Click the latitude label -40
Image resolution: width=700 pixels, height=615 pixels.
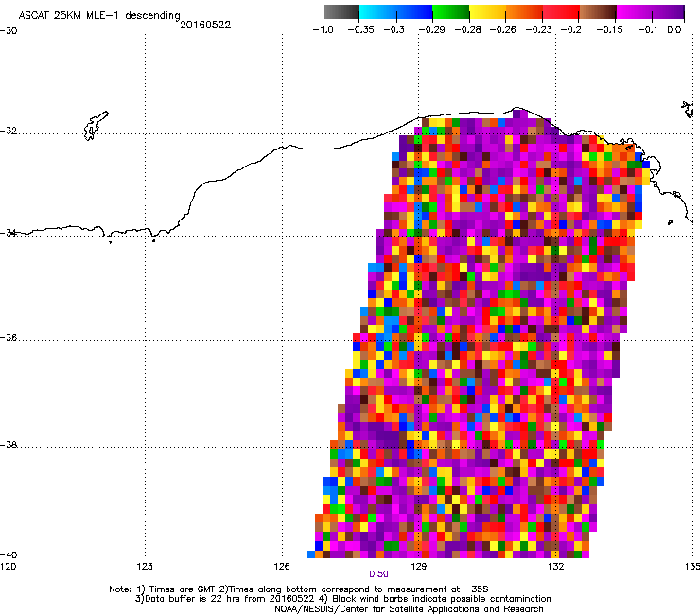point(9,554)
